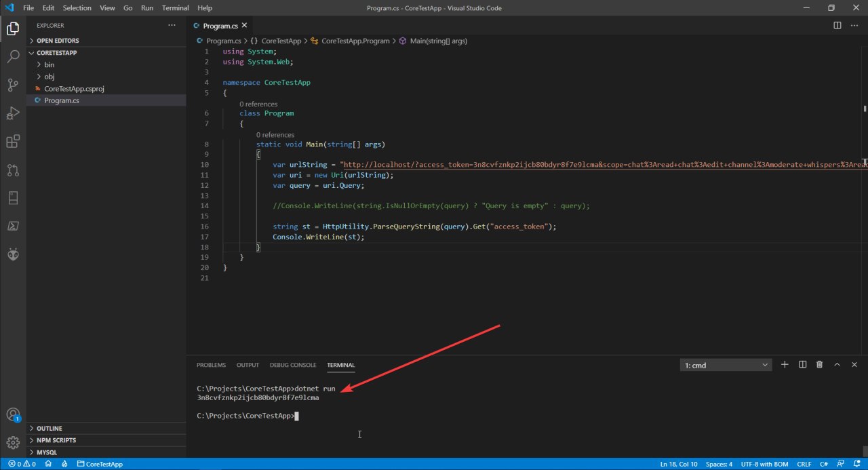Click the VS Code logo icon
Screen dimensions: 868x470
click(x=9, y=7)
